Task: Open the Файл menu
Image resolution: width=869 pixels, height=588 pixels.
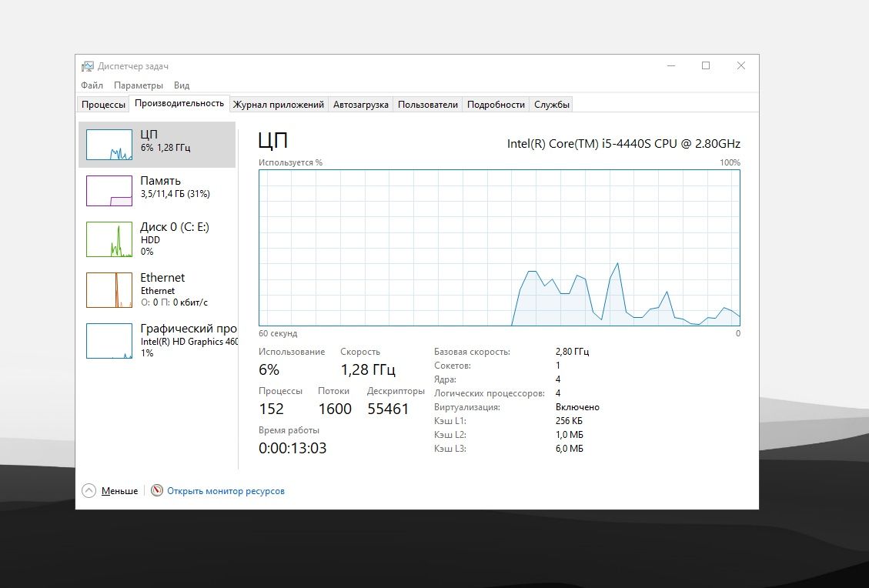Action: (92, 85)
